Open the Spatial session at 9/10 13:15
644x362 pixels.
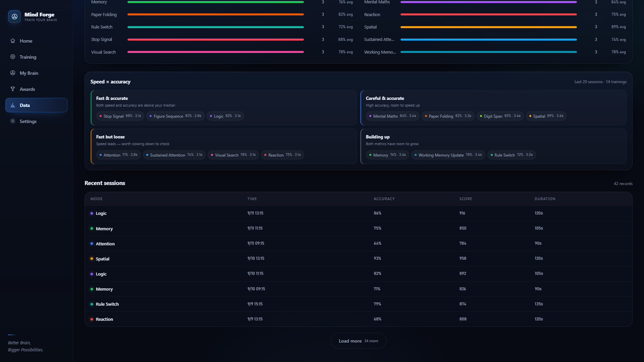tap(358, 259)
